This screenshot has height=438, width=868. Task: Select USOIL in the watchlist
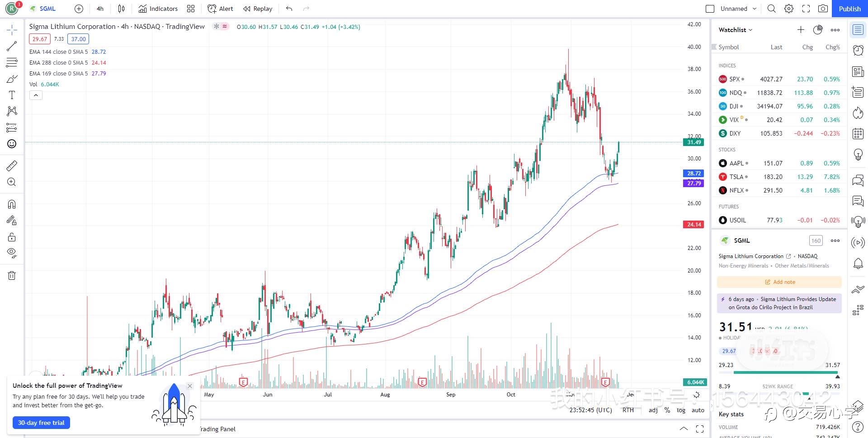779,220
